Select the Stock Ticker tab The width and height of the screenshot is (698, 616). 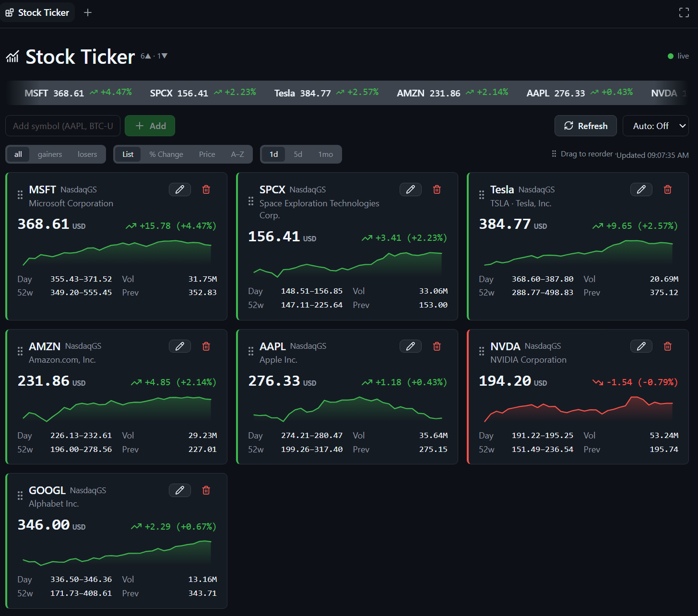[37, 12]
